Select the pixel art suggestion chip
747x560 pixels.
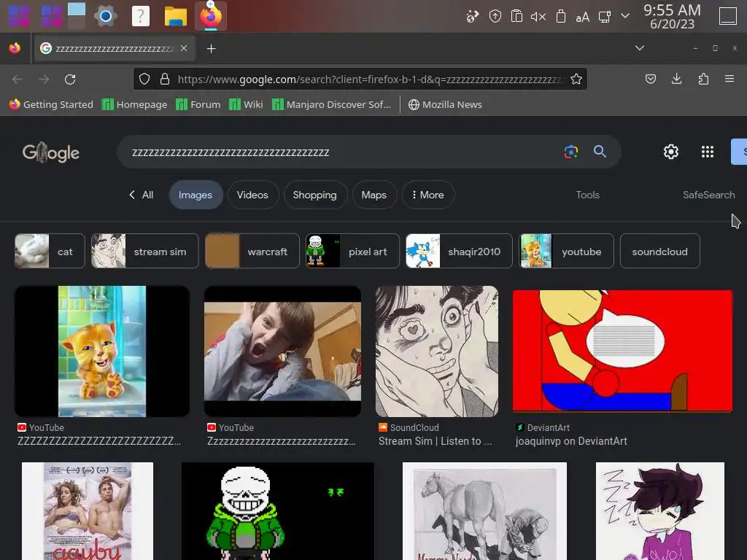pos(352,251)
